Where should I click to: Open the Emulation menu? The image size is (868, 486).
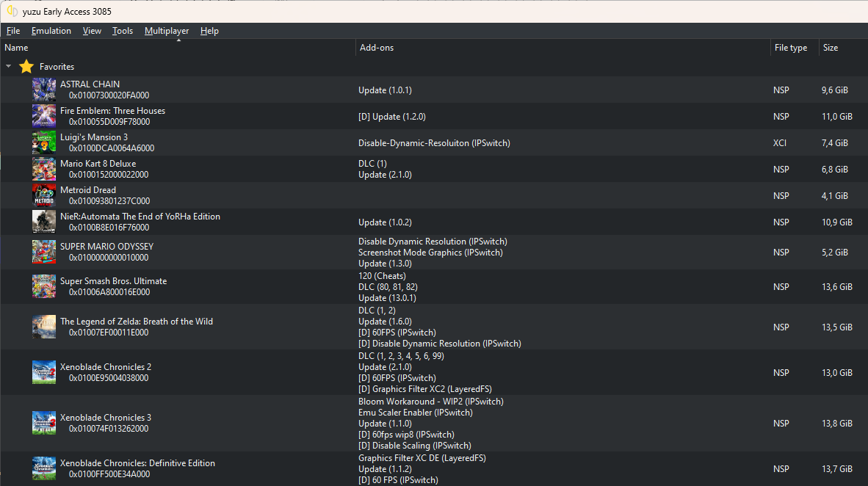(x=51, y=31)
